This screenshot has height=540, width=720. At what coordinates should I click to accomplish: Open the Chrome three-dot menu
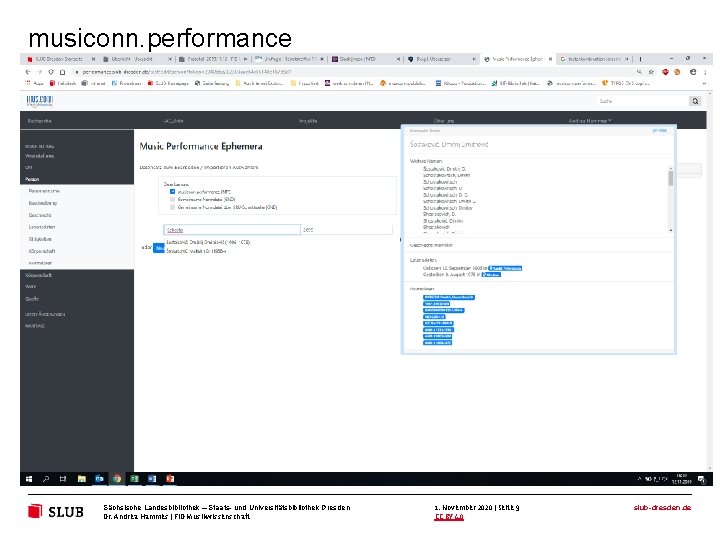pos(705,72)
